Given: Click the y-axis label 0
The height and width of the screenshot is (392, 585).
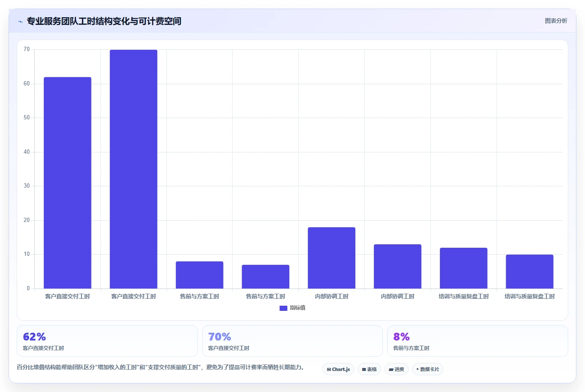Looking at the screenshot, I should 28,289.
